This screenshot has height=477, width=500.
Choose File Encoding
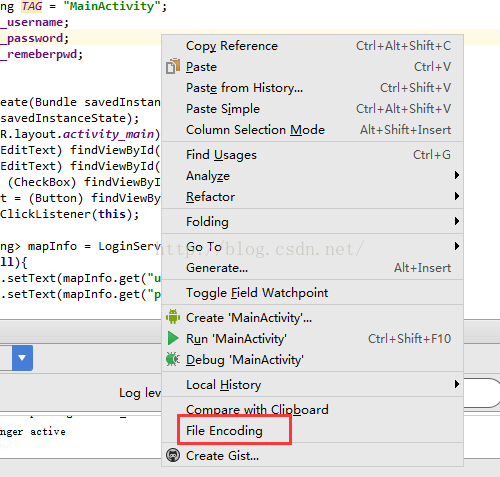[313, 431]
